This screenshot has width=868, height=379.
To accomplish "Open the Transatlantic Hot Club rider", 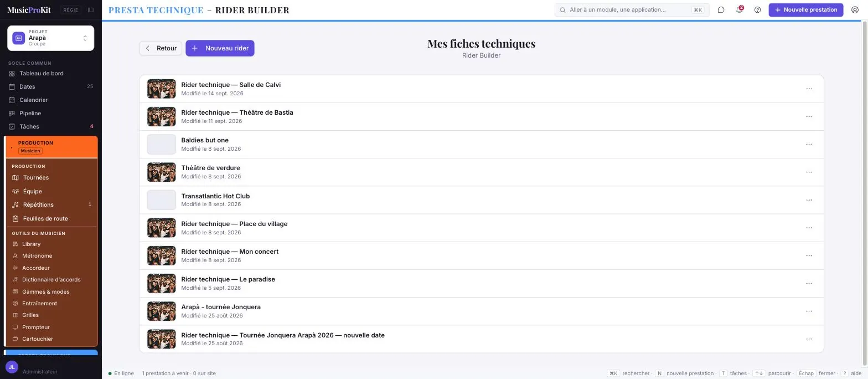I will 215,196.
